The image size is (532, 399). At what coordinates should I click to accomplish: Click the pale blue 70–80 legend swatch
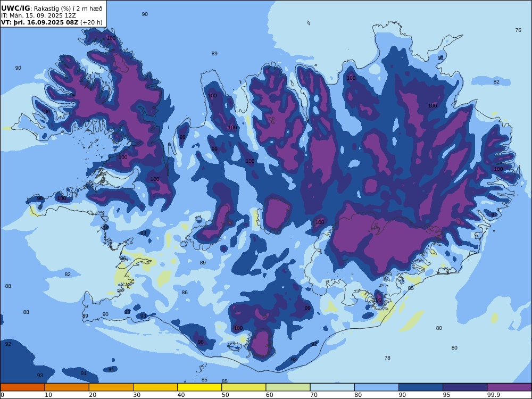[332, 387]
